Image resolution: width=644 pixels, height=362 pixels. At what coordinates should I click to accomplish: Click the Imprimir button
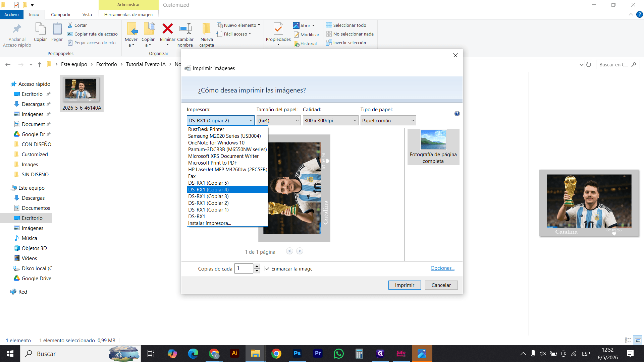coord(405,285)
